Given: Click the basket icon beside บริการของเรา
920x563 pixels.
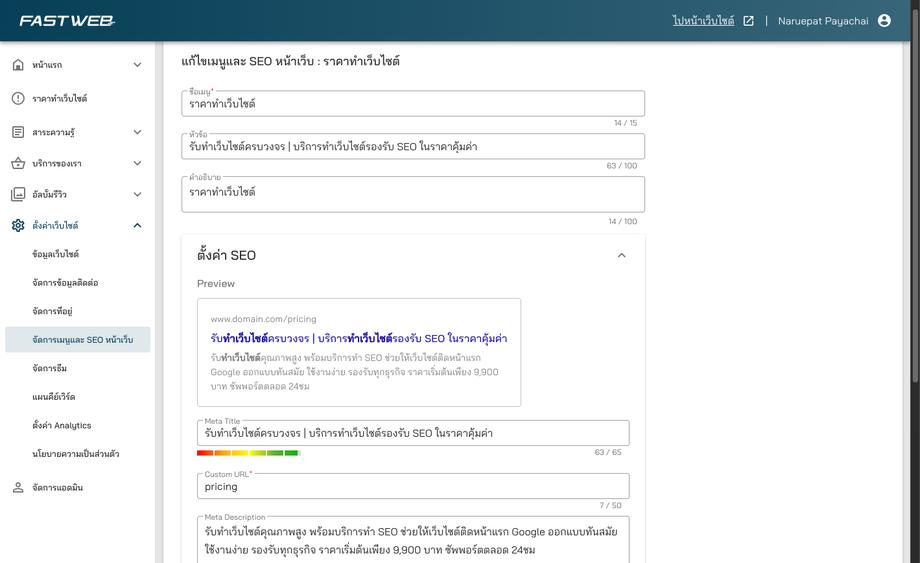Looking at the screenshot, I should point(18,163).
